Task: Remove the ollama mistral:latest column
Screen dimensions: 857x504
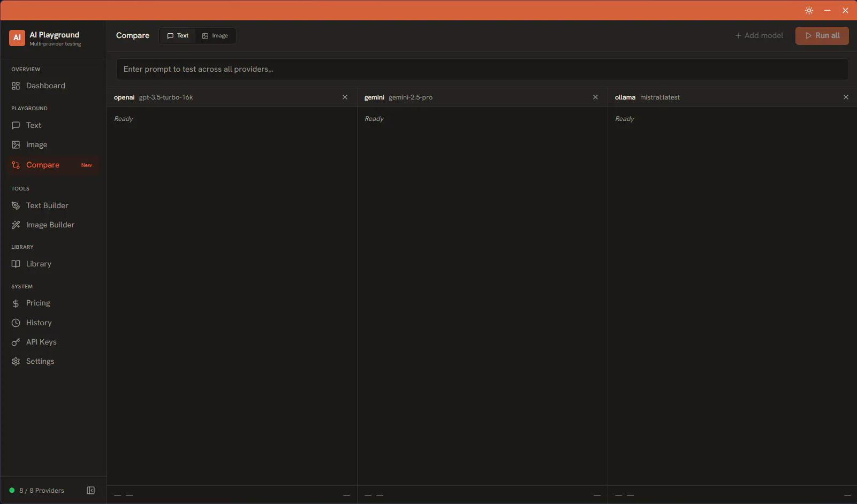Action: (846, 97)
